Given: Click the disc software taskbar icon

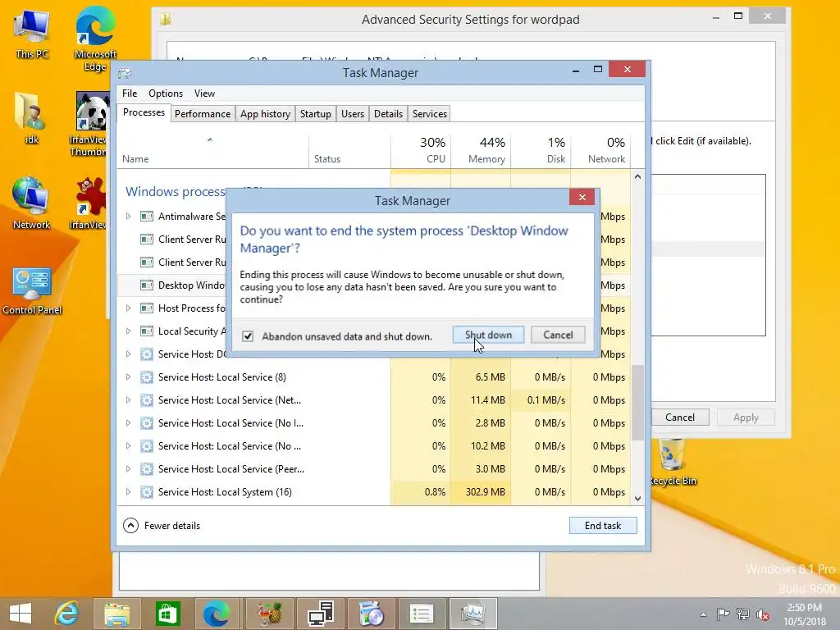Looking at the screenshot, I should [x=371, y=614].
